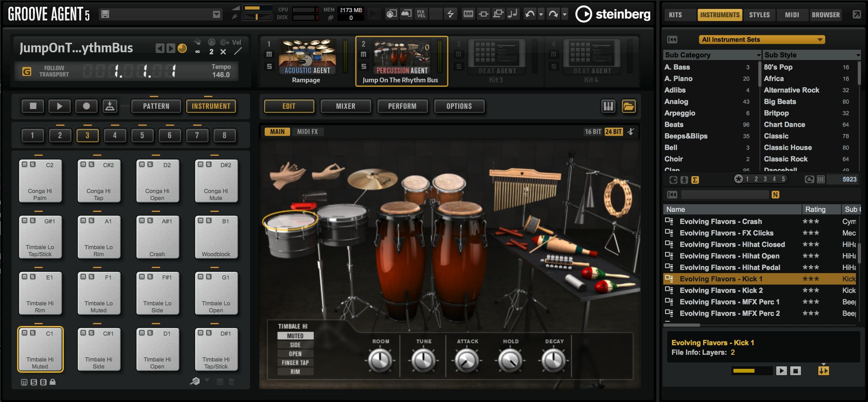Click the show keyboard piano icon
Viewport: 868px width, 402px height.
tap(608, 106)
